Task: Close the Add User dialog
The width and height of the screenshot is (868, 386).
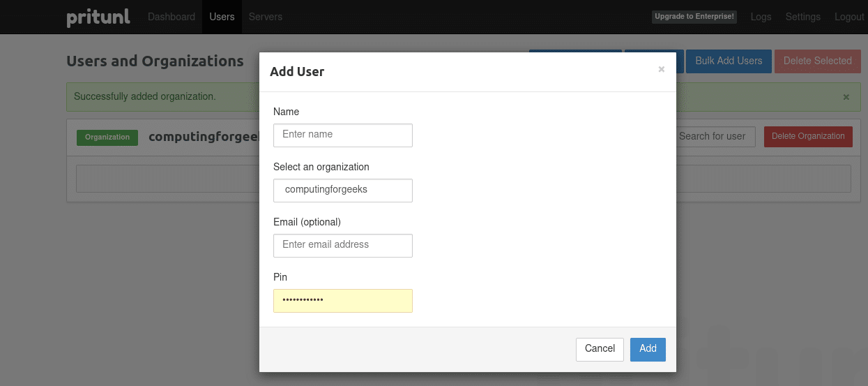Action: point(661,69)
